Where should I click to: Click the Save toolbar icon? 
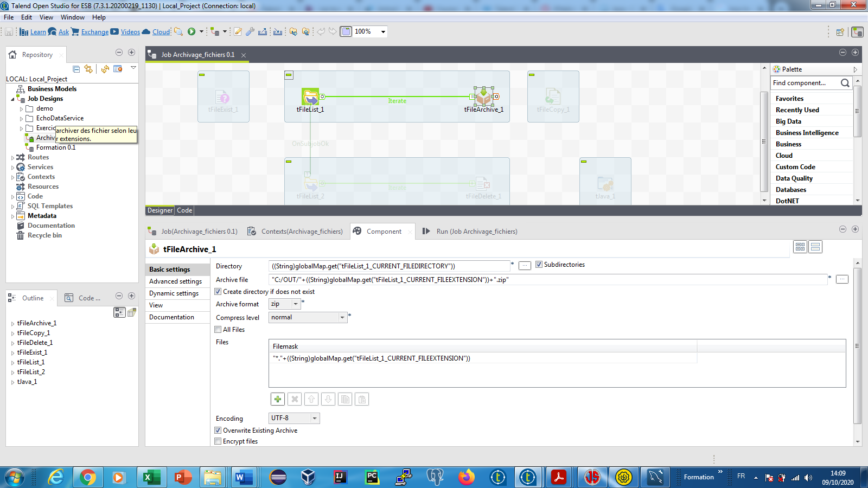tap(9, 32)
